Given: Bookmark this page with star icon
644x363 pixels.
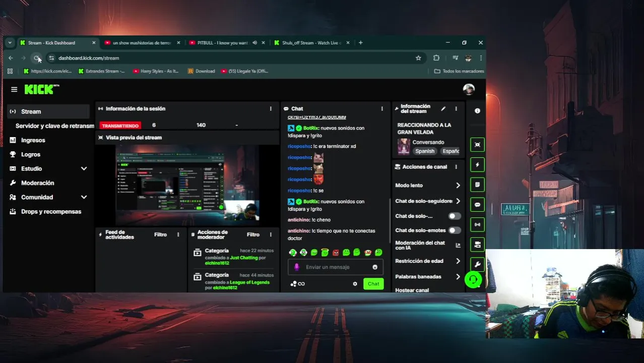Looking at the screenshot, I should (418, 58).
